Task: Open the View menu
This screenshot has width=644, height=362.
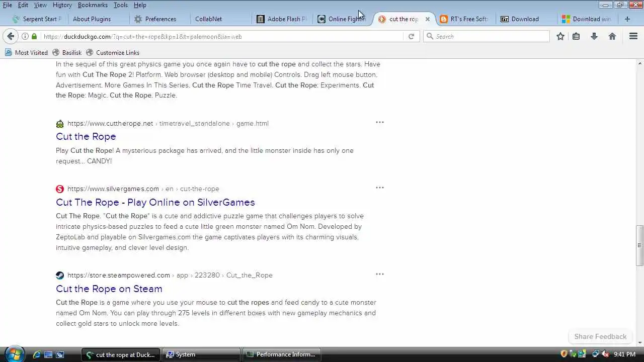Action: 40,5
